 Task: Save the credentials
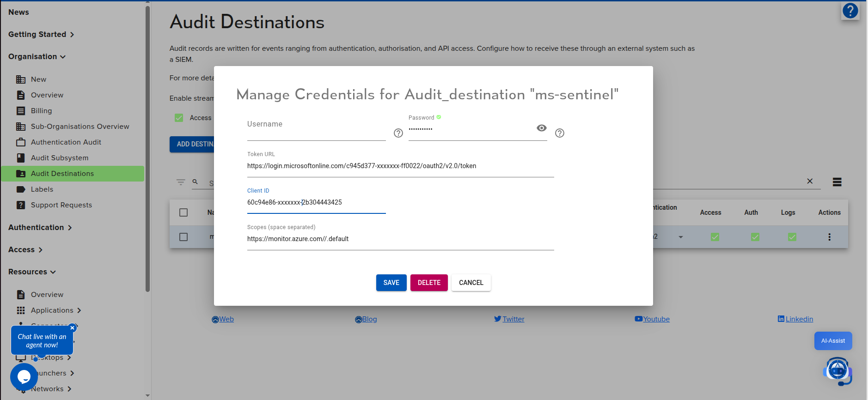[x=391, y=283]
